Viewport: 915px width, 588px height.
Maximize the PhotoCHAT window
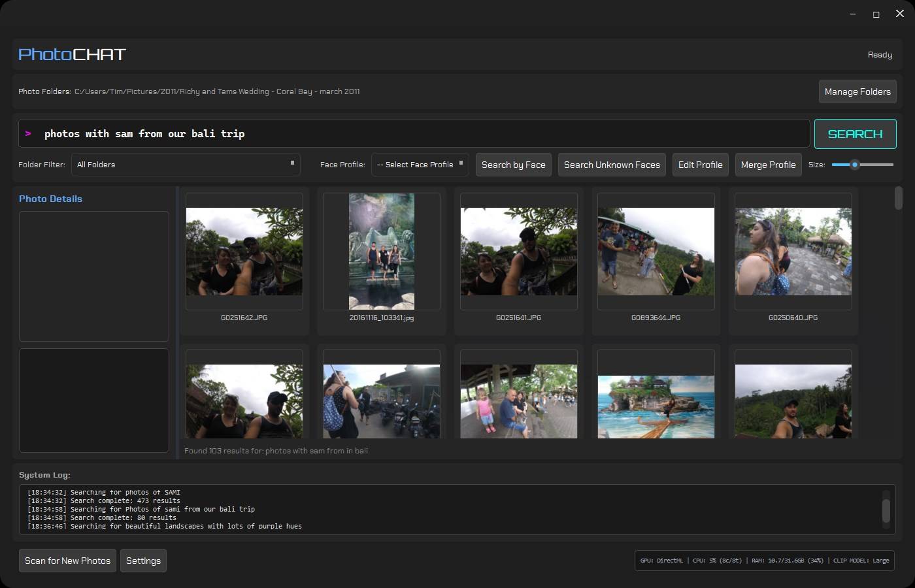(x=876, y=14)
